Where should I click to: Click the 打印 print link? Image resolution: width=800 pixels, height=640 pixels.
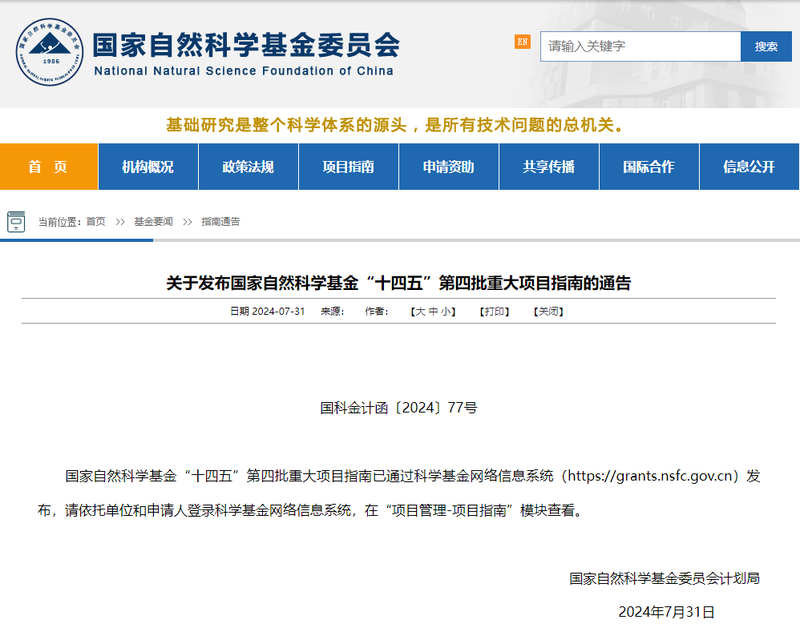coord(492,311)
